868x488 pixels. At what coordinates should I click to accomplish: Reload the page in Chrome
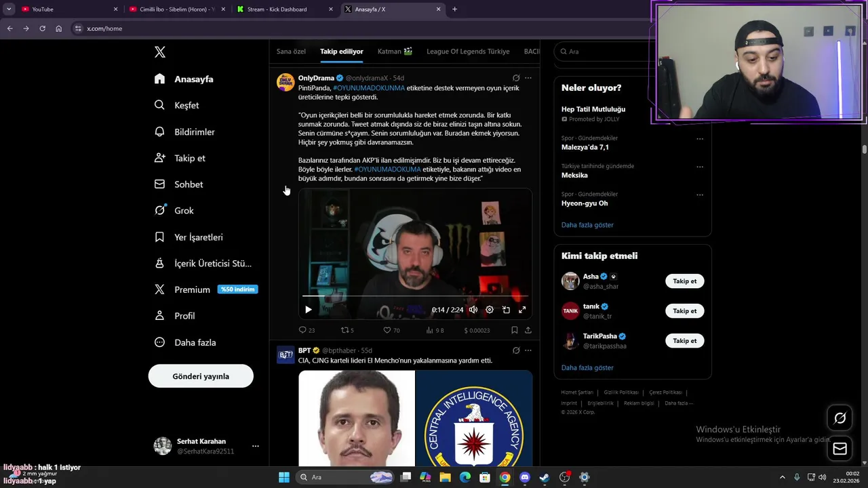pyautogui.click(x=42, y=28)
